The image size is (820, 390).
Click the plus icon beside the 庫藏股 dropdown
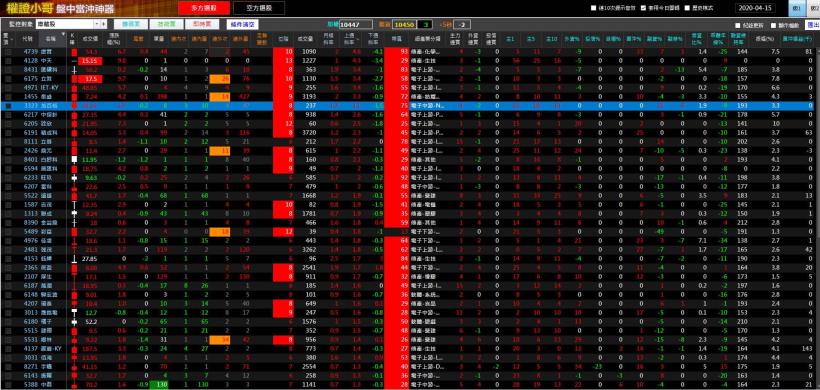click(x=104, y=24)
